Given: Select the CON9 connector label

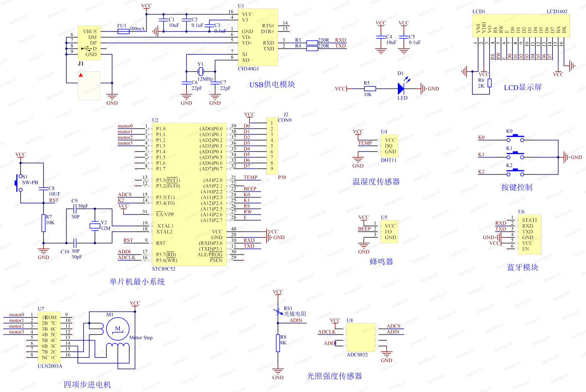Looking at the screenshot, I should [x=285, y=120].
